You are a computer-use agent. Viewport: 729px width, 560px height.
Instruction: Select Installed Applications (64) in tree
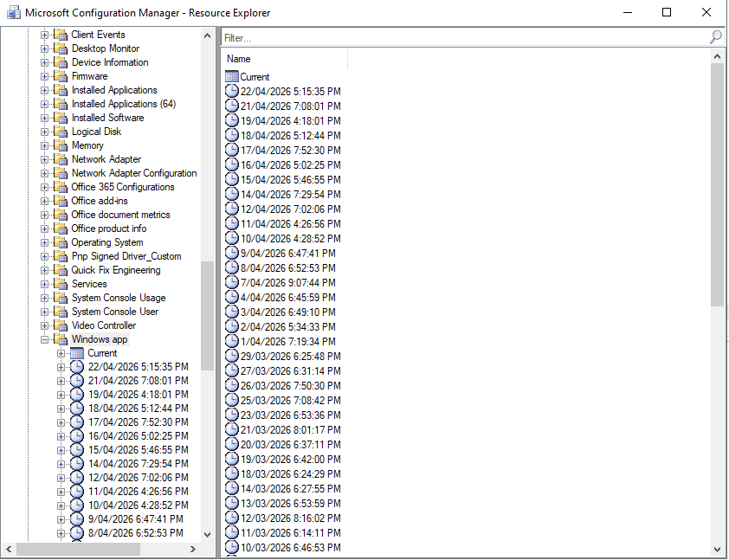coord(123,104)
